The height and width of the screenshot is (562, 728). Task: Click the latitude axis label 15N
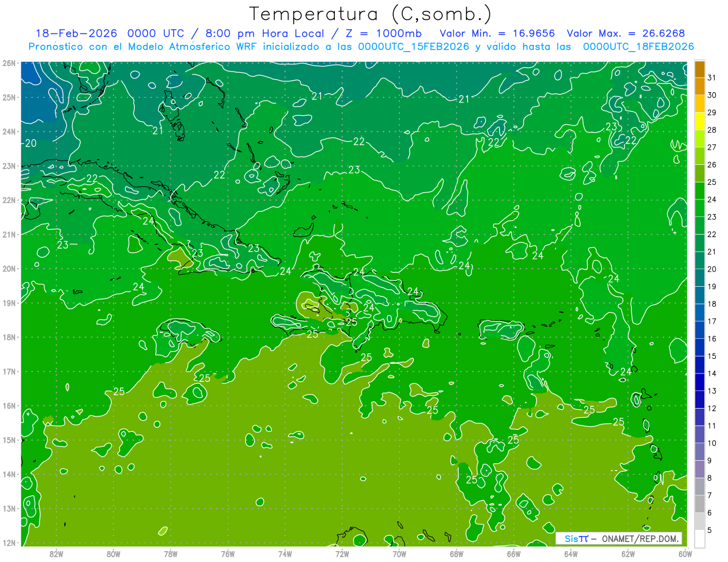pyautogui.click(x=8, y=440)
